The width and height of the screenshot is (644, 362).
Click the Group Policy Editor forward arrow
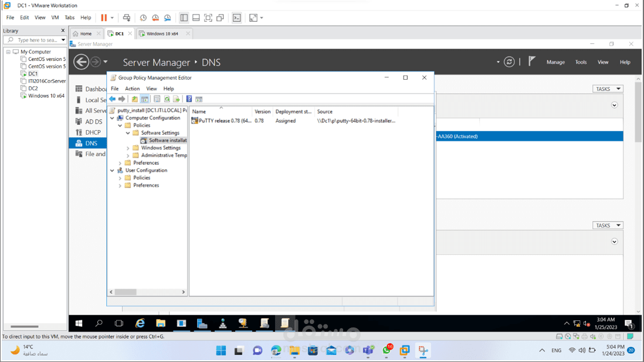coord(122,99)
